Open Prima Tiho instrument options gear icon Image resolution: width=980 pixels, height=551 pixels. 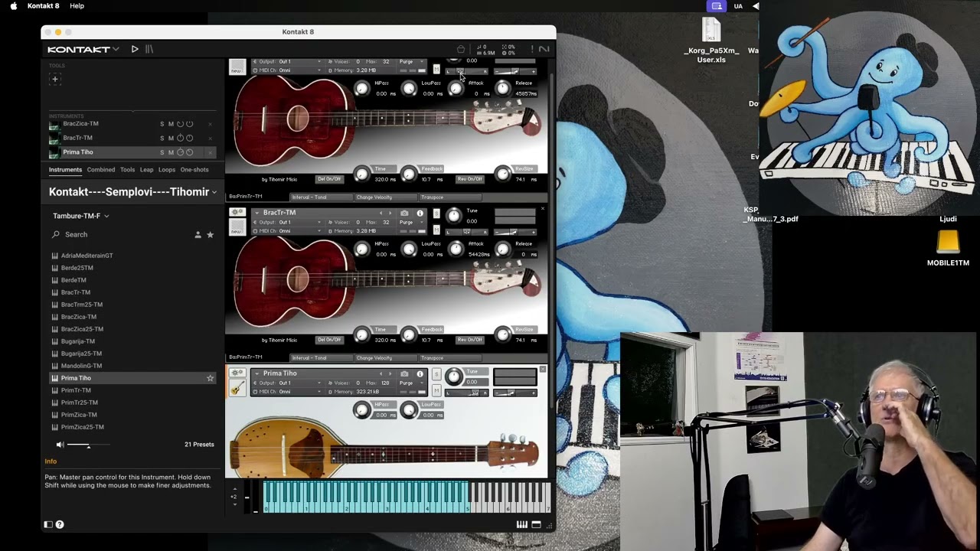coord(237,373)
